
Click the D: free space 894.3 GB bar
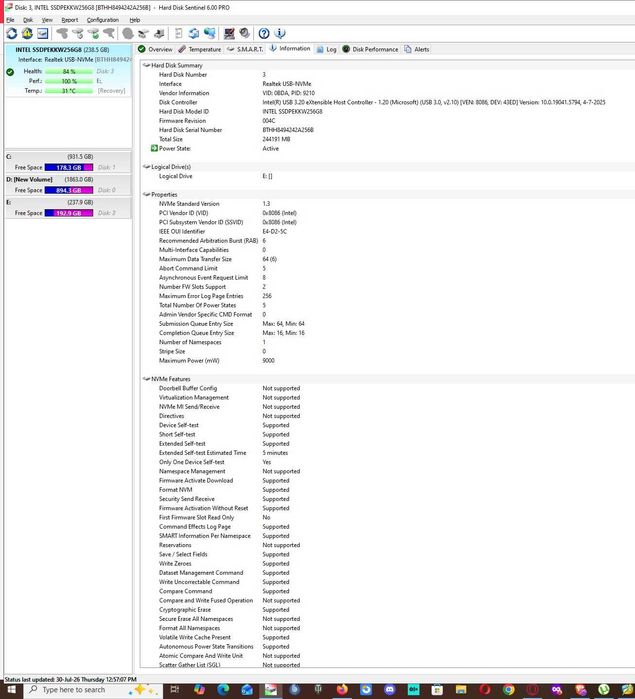pos(69,190)
